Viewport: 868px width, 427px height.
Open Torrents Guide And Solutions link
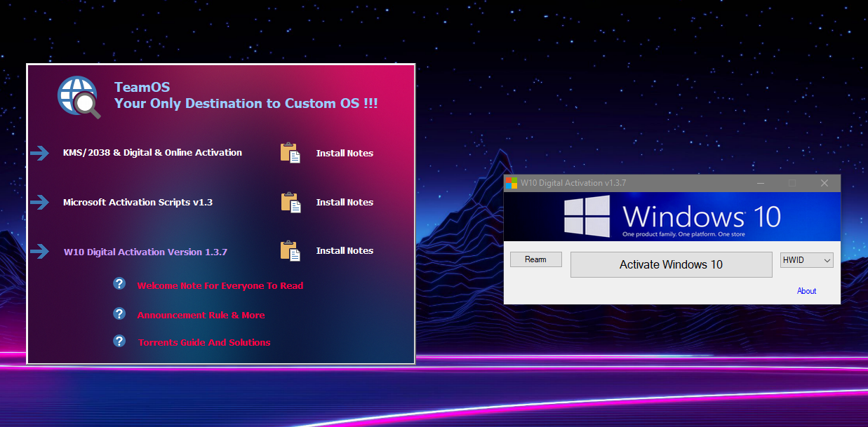point(204,342)
